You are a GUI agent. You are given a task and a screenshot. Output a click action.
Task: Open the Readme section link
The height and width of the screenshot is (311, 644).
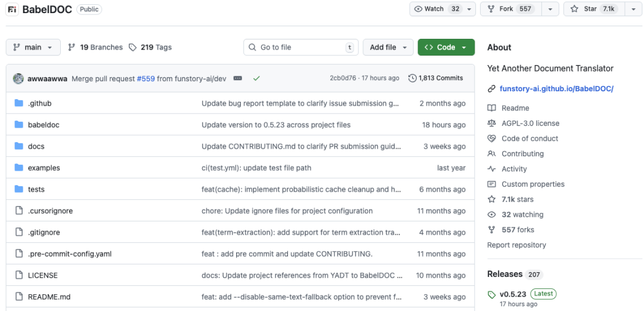click(x=515, y=108)
